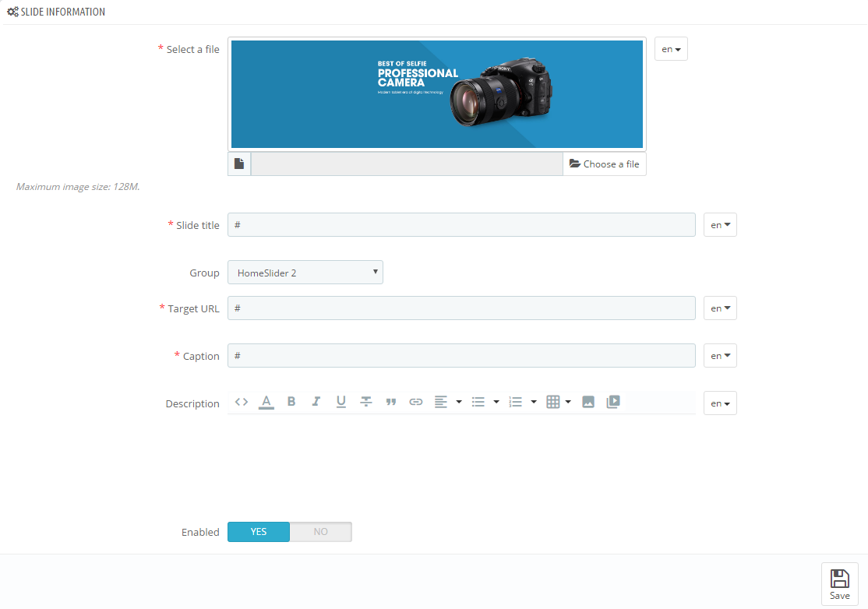The image size is (868, 609).
Task: Focus the Caption input field
Action: 462,356
